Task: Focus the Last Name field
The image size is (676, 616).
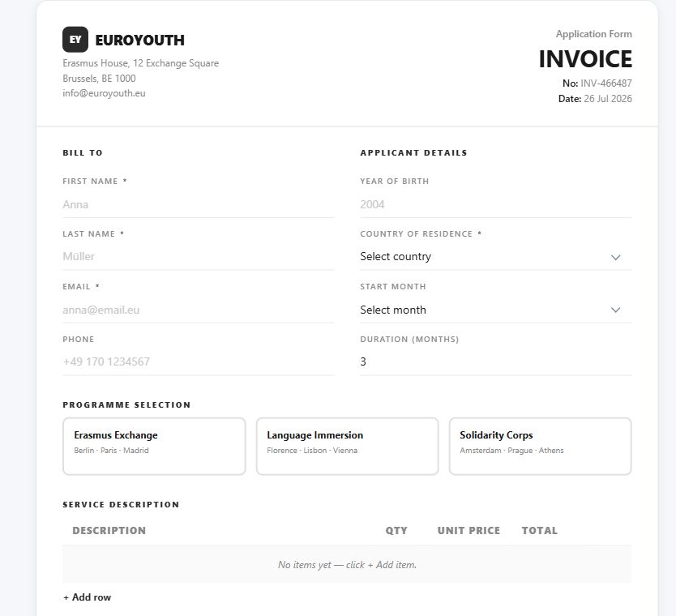Action: (x=199, y=257)
